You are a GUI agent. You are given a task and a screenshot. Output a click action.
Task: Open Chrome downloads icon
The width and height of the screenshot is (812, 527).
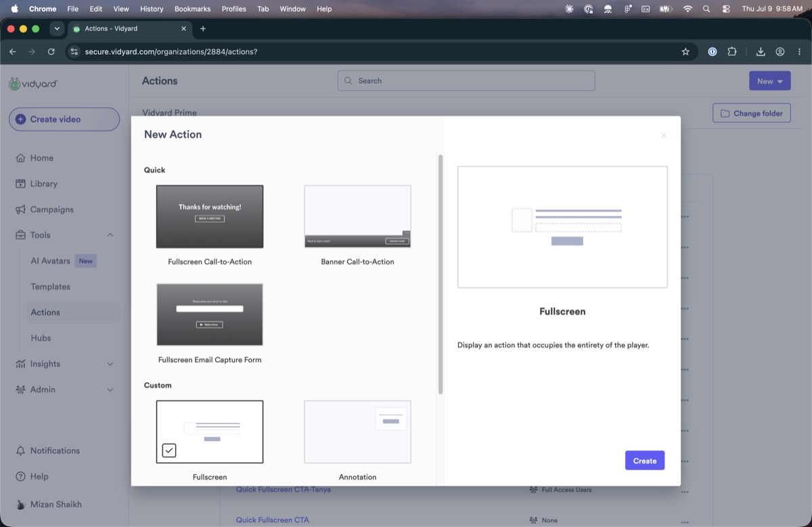tap(761, 51)
